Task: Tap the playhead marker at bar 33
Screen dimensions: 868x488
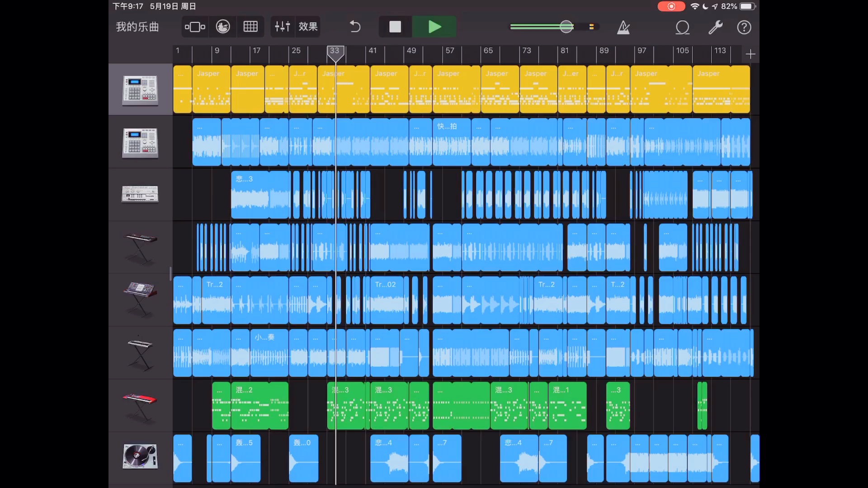Action: [335, 52]
